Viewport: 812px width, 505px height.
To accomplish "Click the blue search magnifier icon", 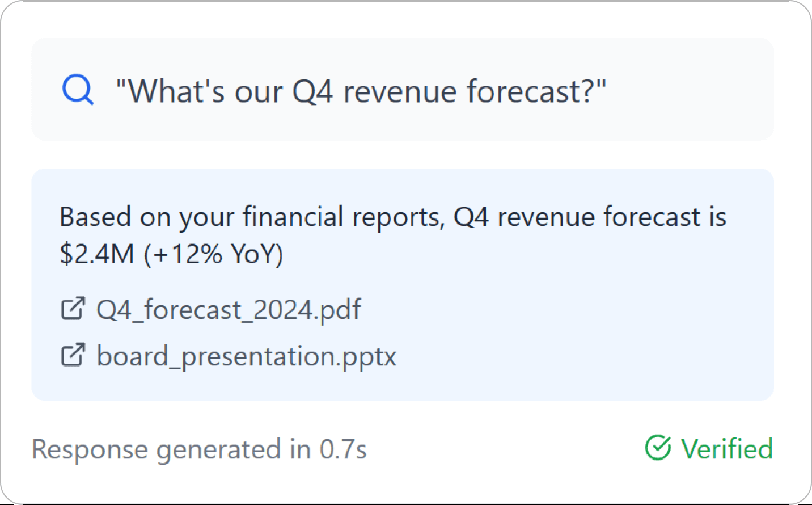I will pos(78,90).
